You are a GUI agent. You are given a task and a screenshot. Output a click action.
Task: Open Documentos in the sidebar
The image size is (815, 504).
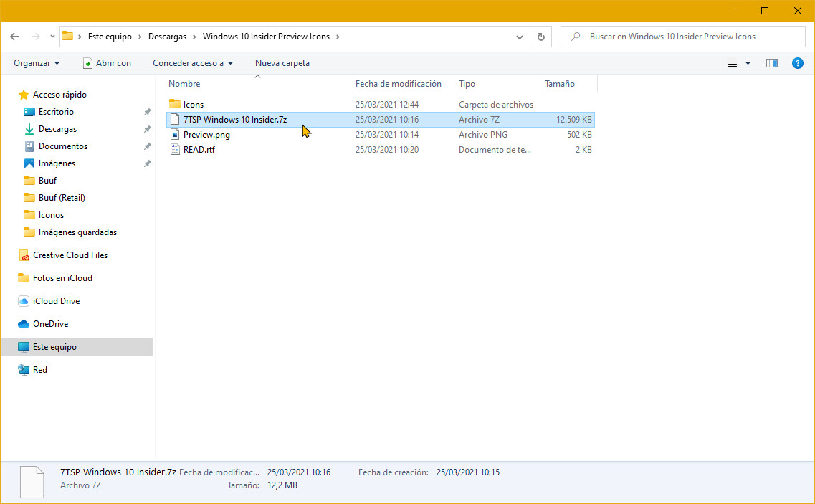(63, 146)
